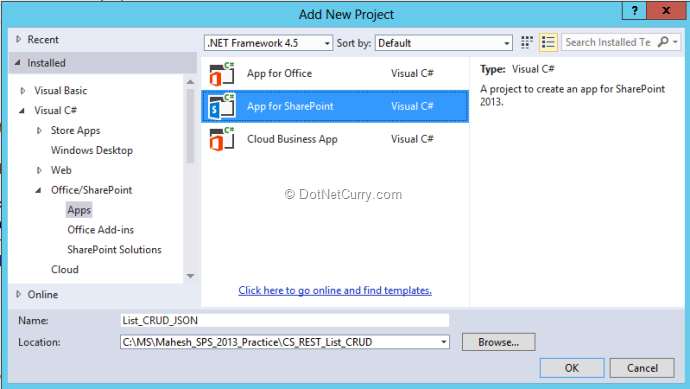Viewport: 690px width, 389px height.
Task: Switch to small icons grid view
Action: pyautogui.click(x=527, y=43)
